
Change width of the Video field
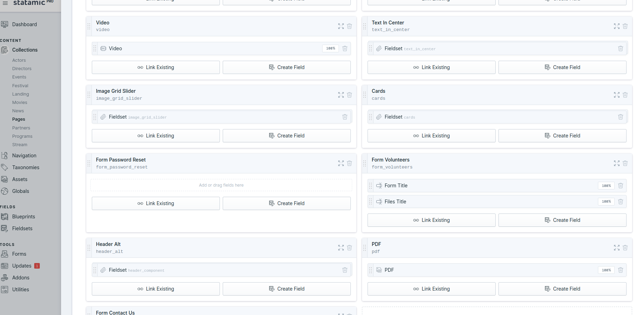point(331,48)
